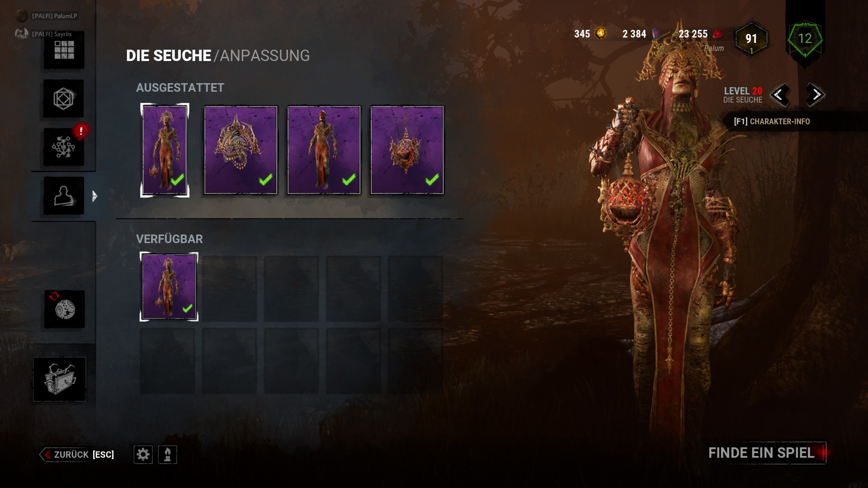Select the character customization silhouette icon
Screen dimensions: 868x488
(x=64, y=196)
